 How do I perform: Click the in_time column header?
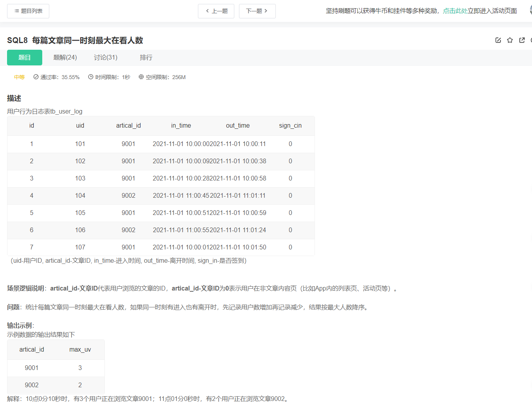point(181,126)
